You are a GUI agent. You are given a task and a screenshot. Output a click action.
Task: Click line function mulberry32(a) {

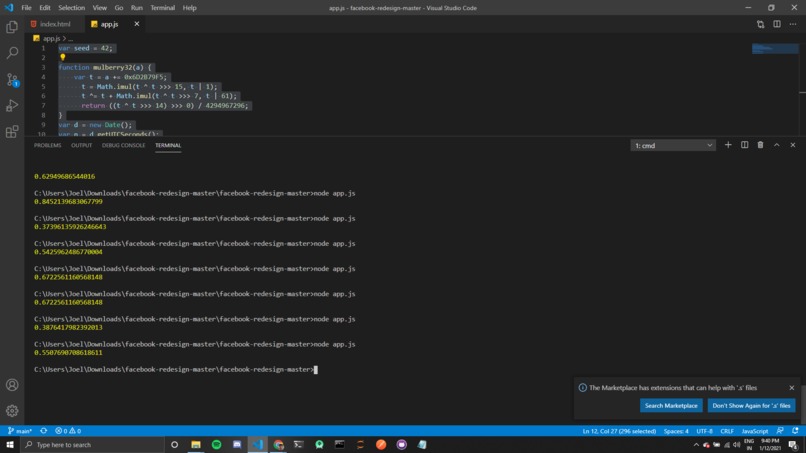pyautogui.click(x=105, y=67)
